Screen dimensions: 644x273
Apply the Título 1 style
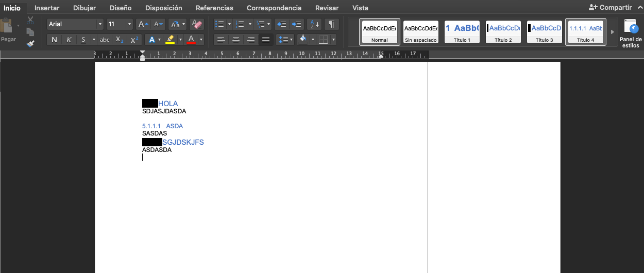click(x=462, y=32)
